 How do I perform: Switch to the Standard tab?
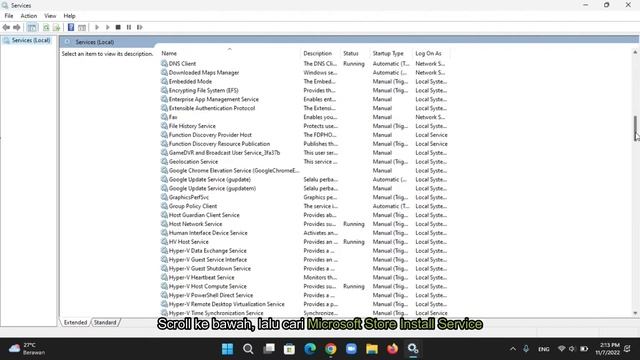pyautogui.click(x=105, y=322)
